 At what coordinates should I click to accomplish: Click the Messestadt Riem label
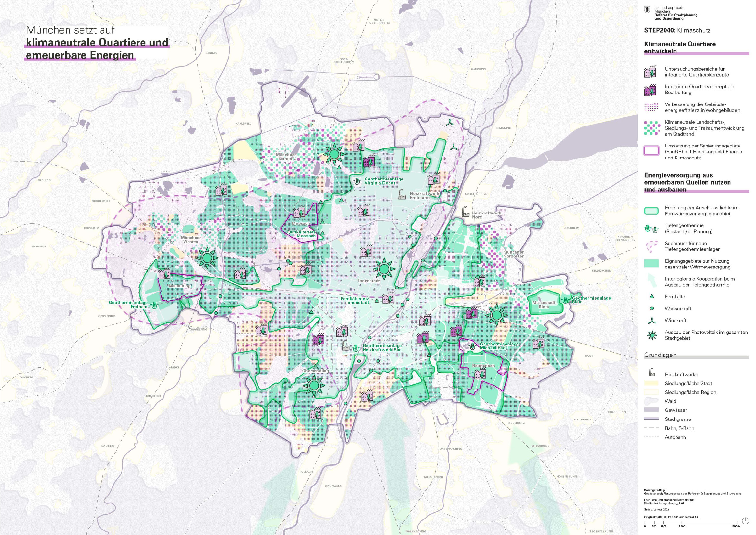coord(544,304)
